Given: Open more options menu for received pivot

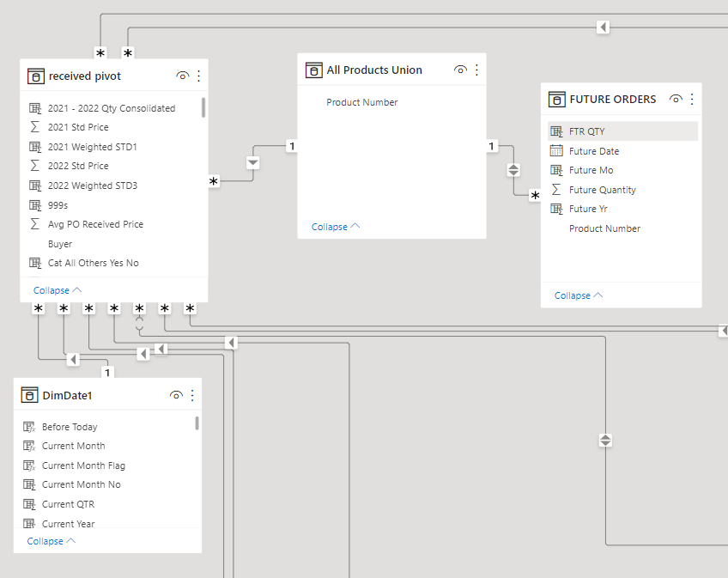Looking at the screenshot, I should pos(198,76).
